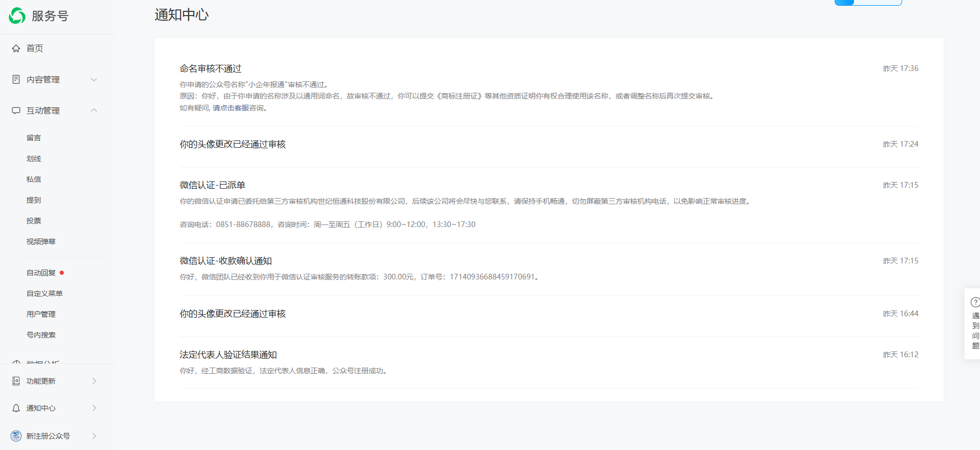The height and width of the screenshot is (450, 980).
Task: Open the 自定义菜单 page
Action: [x=45, y=293]
